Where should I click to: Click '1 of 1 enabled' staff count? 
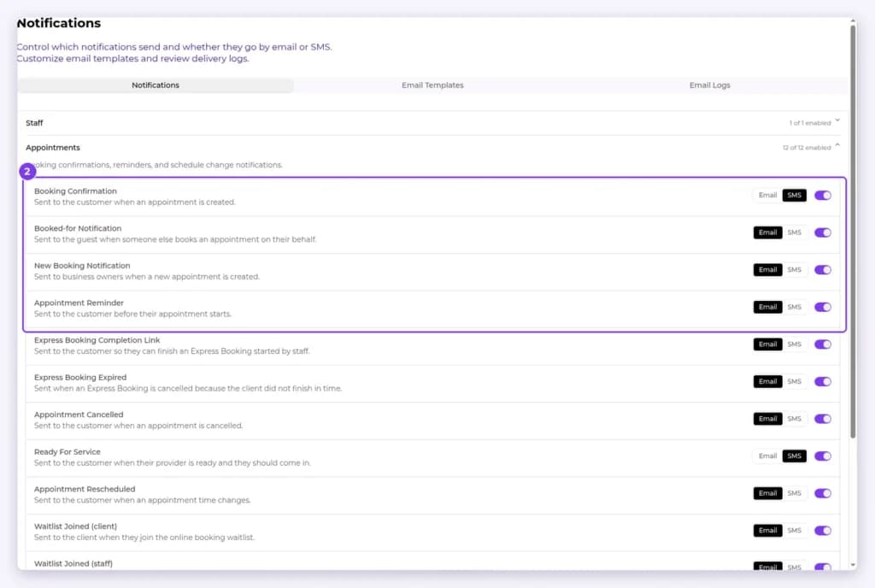tap(810, 123)
